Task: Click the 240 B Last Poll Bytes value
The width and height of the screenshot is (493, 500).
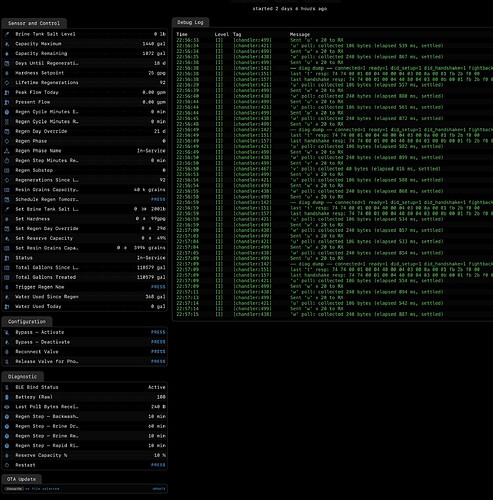Action: (158, 407)
